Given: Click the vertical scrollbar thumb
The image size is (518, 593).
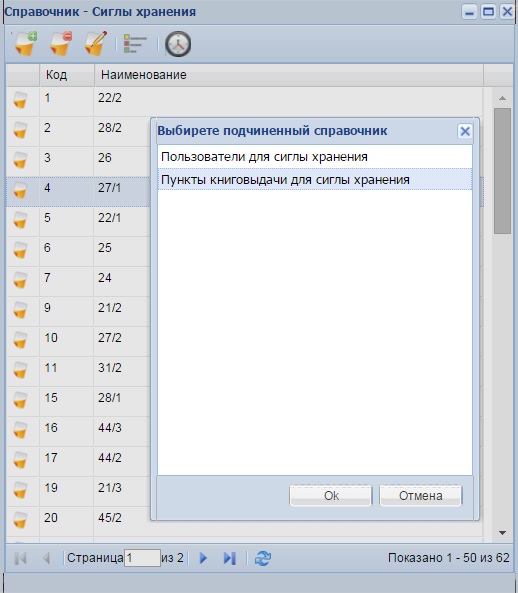Looking at the screenshot, I should 502,171.
